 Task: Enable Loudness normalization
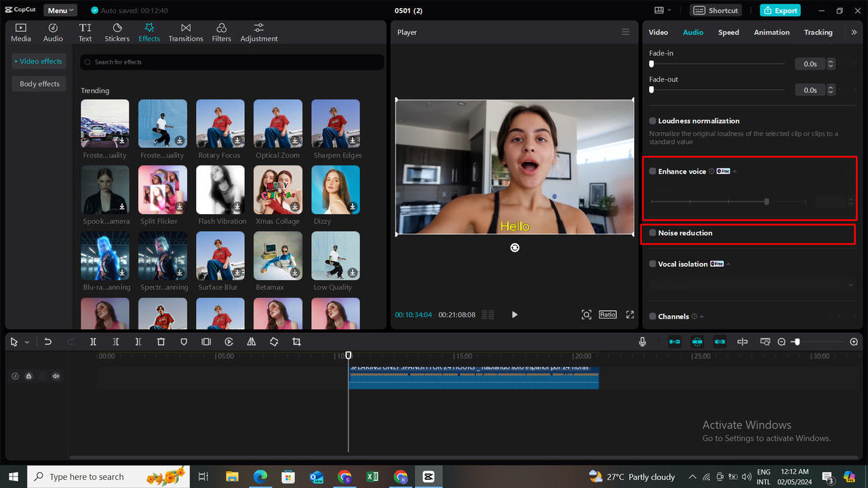pos(652,121)
